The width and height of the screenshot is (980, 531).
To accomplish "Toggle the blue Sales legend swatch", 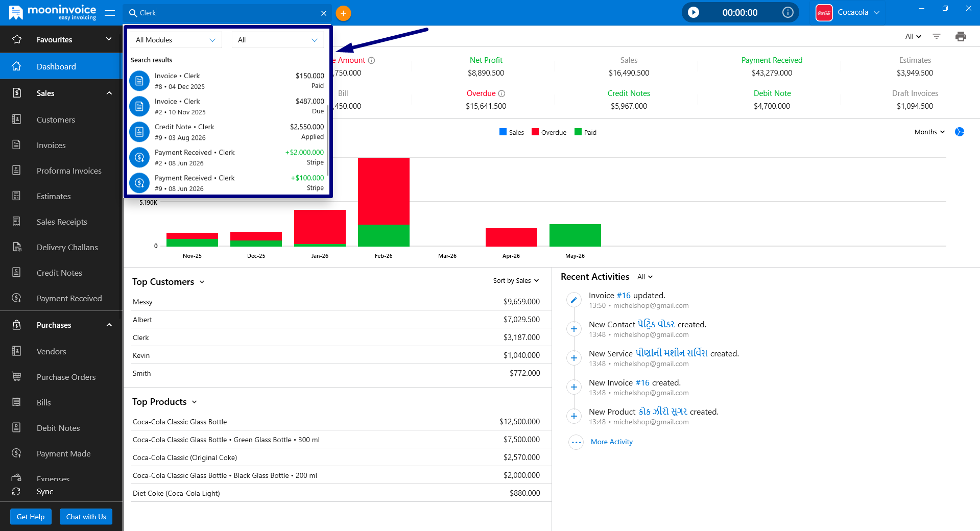I will click(503, 132).
